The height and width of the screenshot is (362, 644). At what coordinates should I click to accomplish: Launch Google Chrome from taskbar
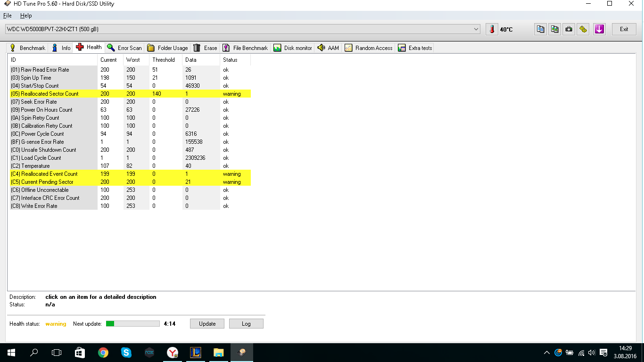[x=103, y=352]
